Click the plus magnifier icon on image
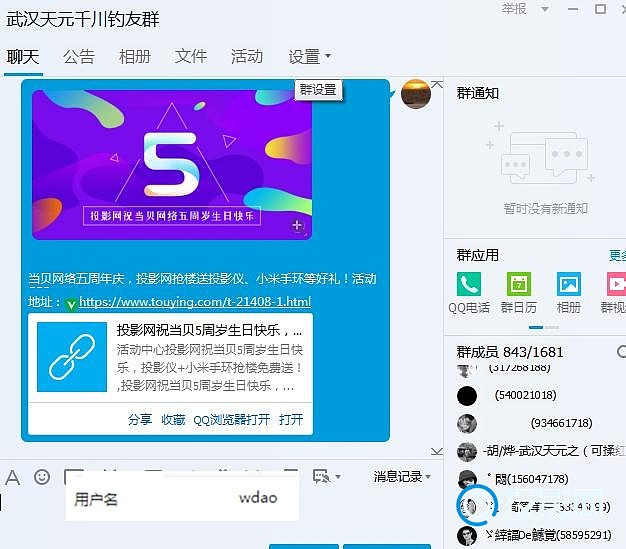This screenshot has width=626, height=549. click(297, 225)
